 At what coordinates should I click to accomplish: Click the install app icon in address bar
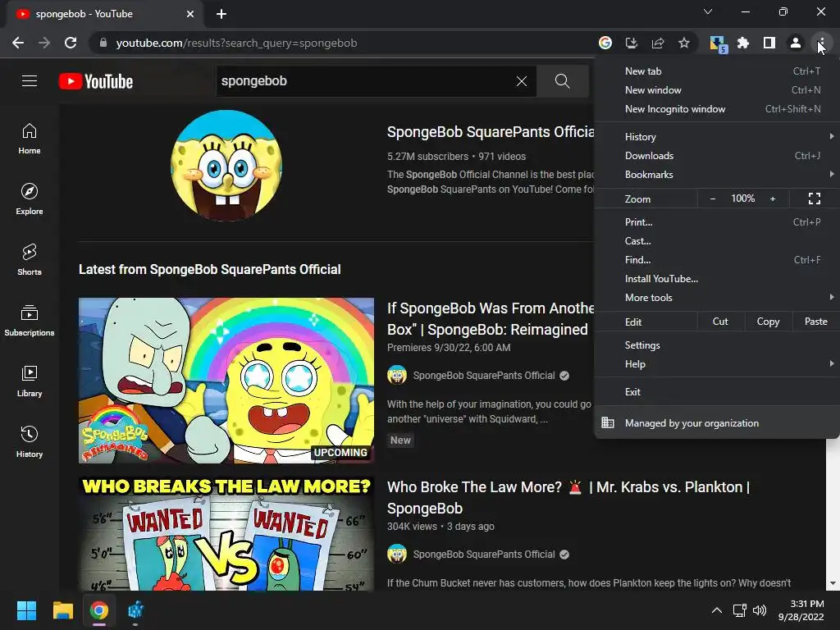632,43
